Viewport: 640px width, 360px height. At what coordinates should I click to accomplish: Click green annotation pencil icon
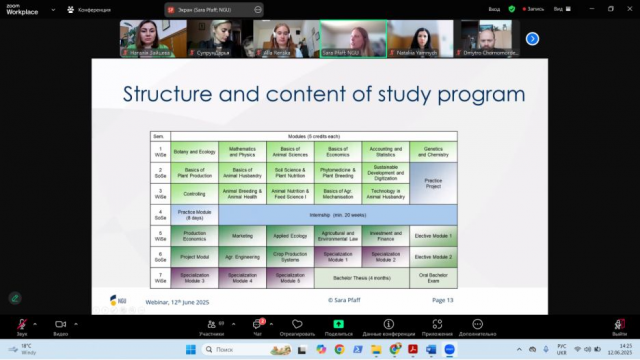[15, 298]
